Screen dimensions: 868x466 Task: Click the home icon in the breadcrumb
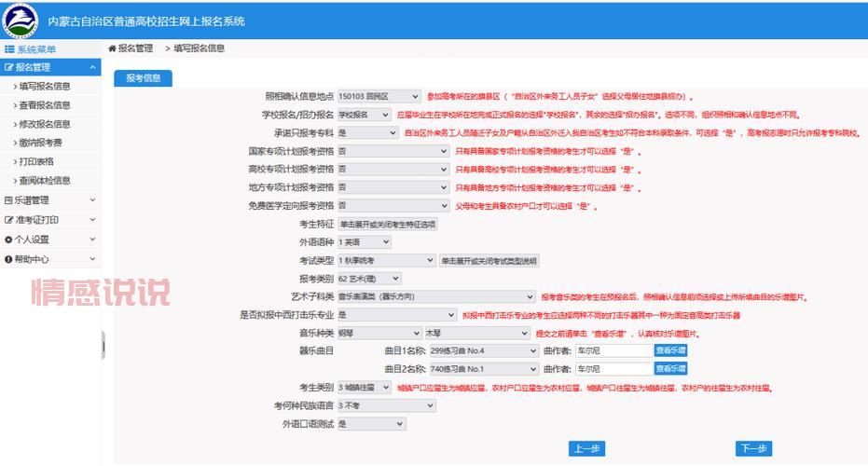coord(112,48)
